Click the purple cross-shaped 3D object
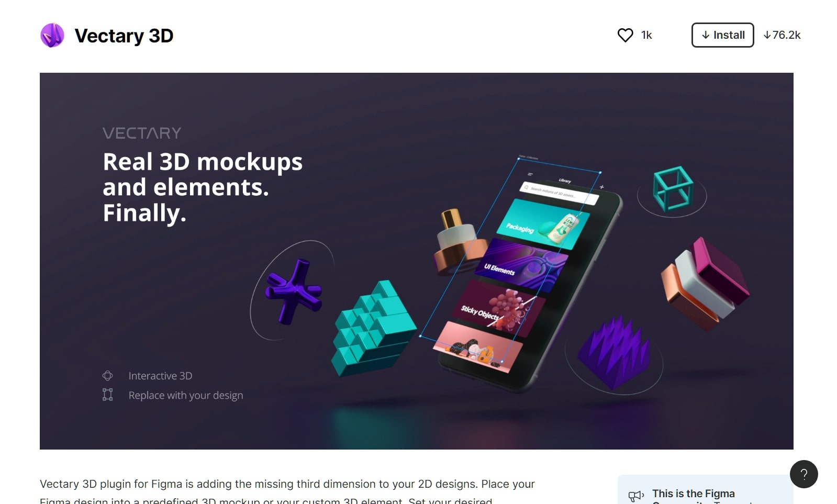Viewport: 837px width, 504px height. pyautogui.click(x=293, y=290)
